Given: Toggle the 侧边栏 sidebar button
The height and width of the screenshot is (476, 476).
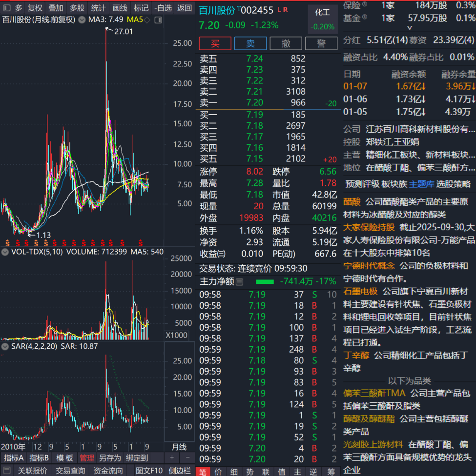Looking at the screenshot, I should click(180, 471).
